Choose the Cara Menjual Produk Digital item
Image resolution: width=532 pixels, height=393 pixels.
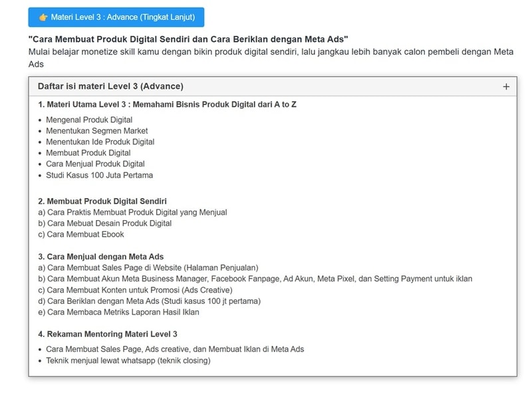point(95,164)
